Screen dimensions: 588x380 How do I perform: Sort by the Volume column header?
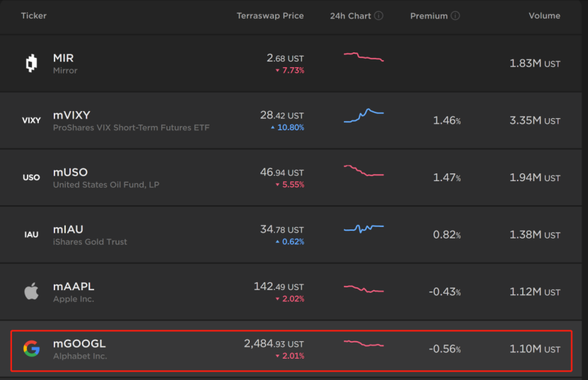[544, 16]
